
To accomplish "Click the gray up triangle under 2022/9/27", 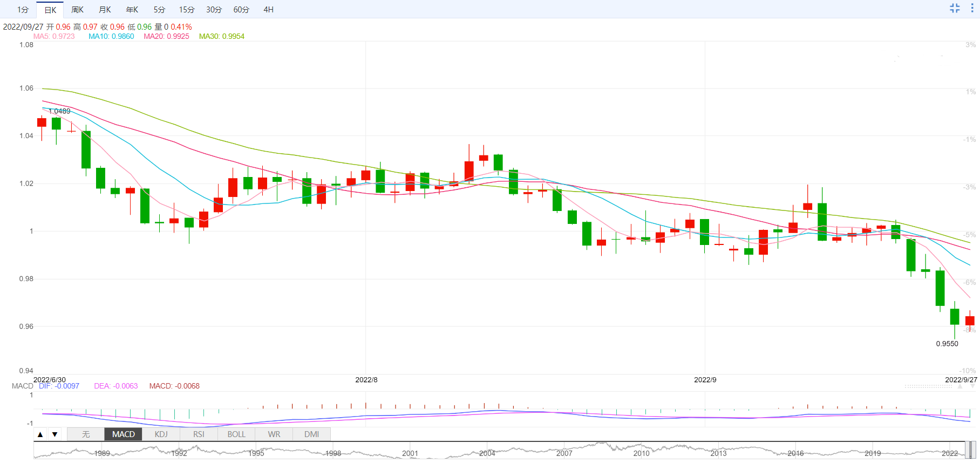I will point(960,386).
